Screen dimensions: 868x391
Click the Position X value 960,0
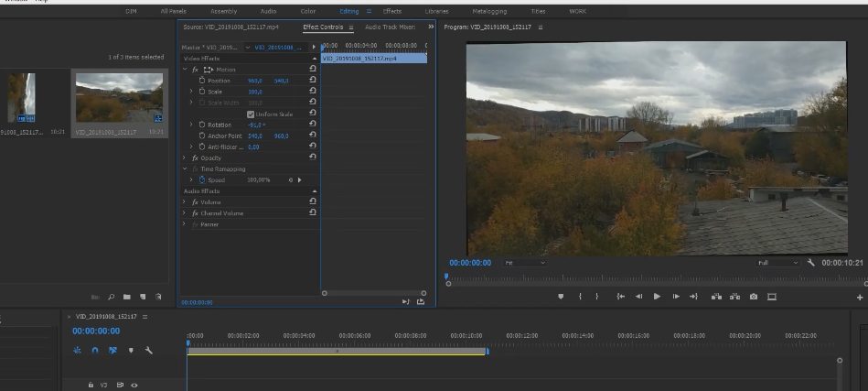(x=254, y=81)
